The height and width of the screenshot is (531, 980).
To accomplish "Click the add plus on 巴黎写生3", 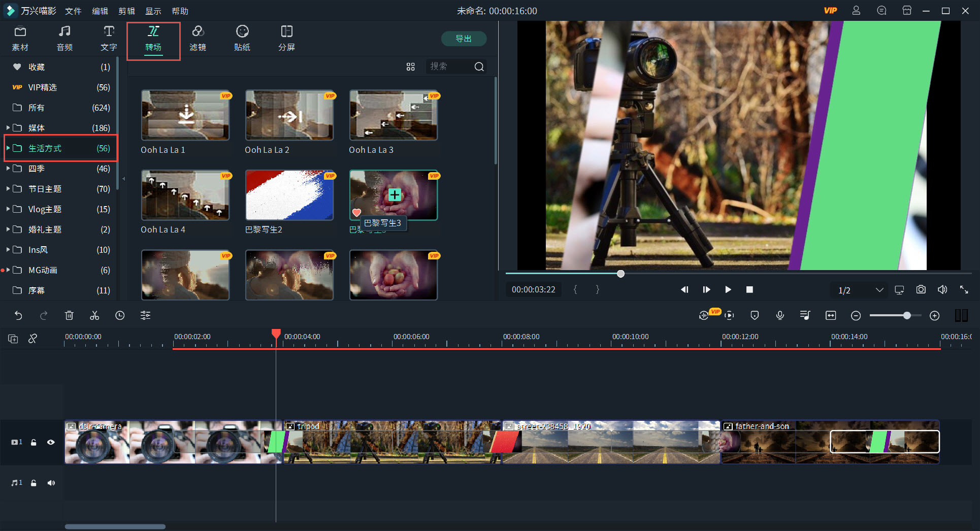I will [395, 194].
